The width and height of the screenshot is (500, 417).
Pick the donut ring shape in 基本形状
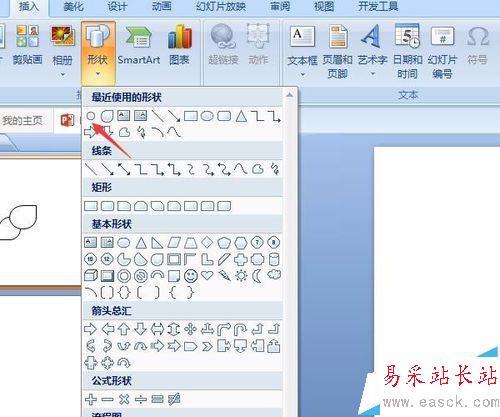(x=124, y=276)
